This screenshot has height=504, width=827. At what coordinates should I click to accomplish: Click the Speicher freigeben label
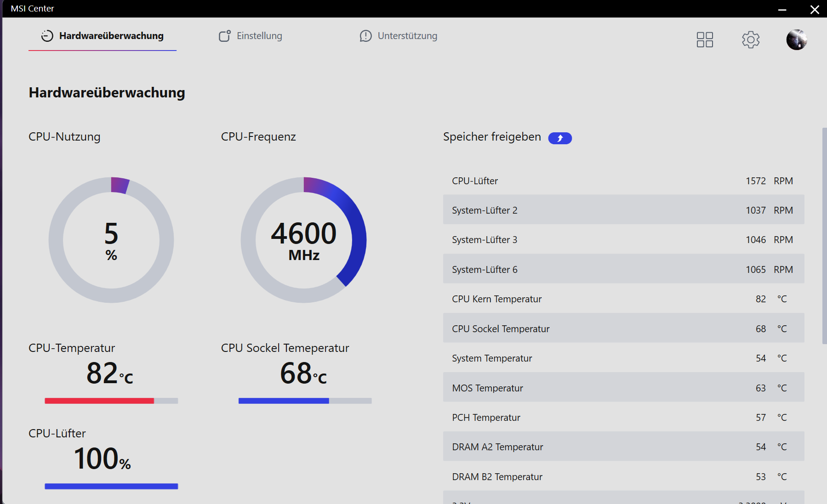[492, 137]
